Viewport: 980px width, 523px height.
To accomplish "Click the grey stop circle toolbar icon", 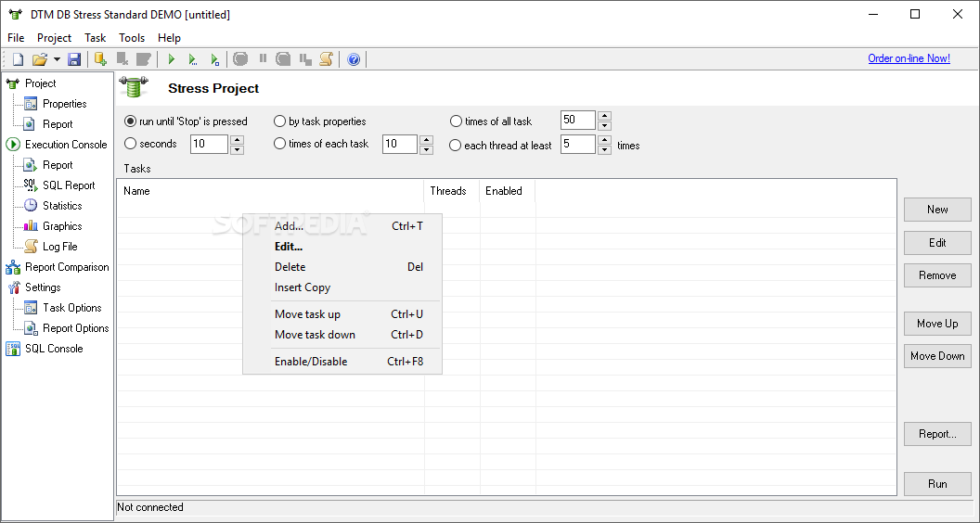I will [240, 59].
